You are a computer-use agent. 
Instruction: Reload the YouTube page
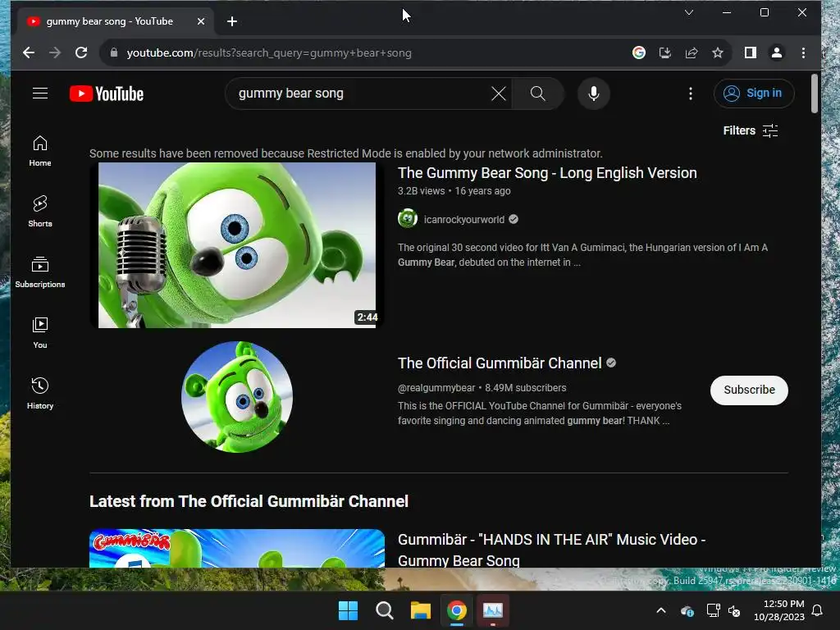(81, 52)
